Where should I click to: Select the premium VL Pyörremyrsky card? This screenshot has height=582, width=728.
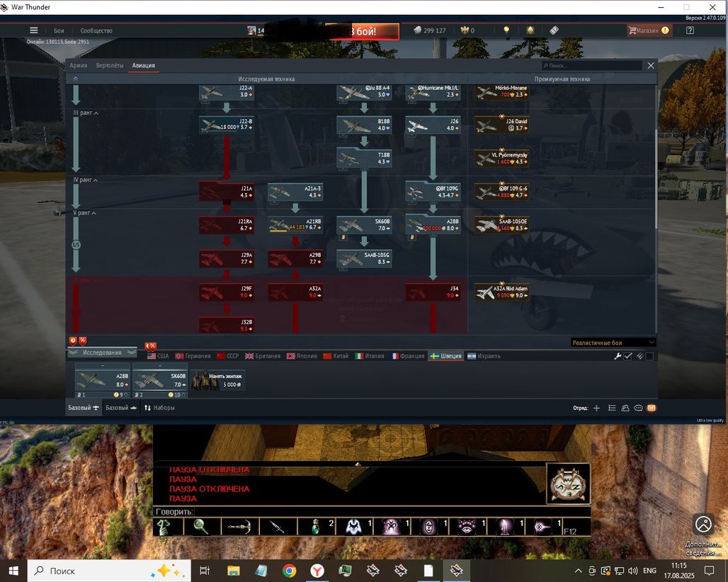[501, 159]
